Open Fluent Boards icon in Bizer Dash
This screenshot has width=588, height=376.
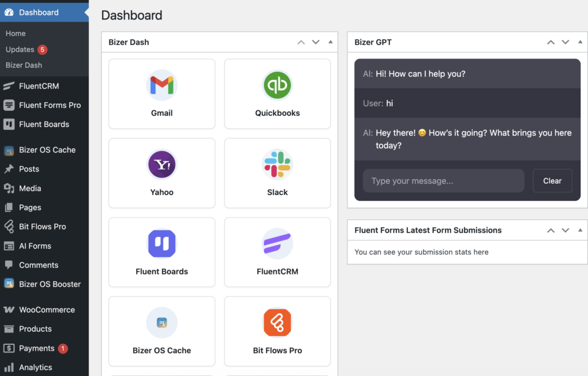coord(162,243)
